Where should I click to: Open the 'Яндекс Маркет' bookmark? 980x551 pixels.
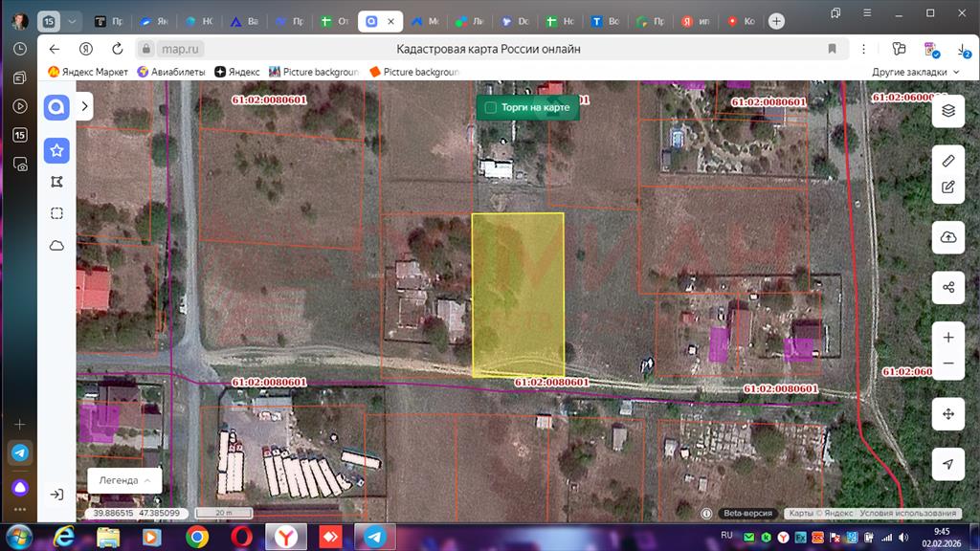(88, 72)
